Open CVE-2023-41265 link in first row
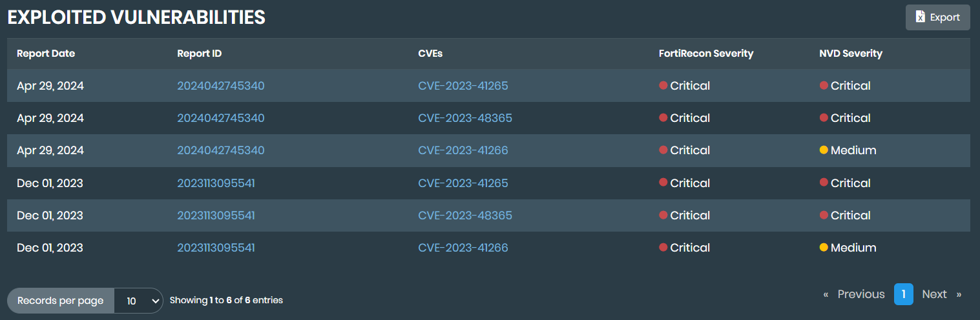Image resolution: width=980 pixels, height=320 pixels. coord(463,86)
